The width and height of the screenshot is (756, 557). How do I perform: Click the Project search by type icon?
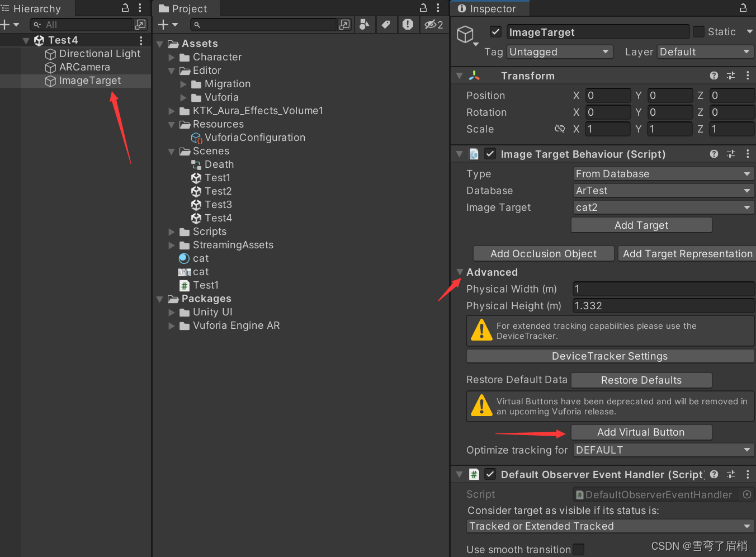[365, 25]
